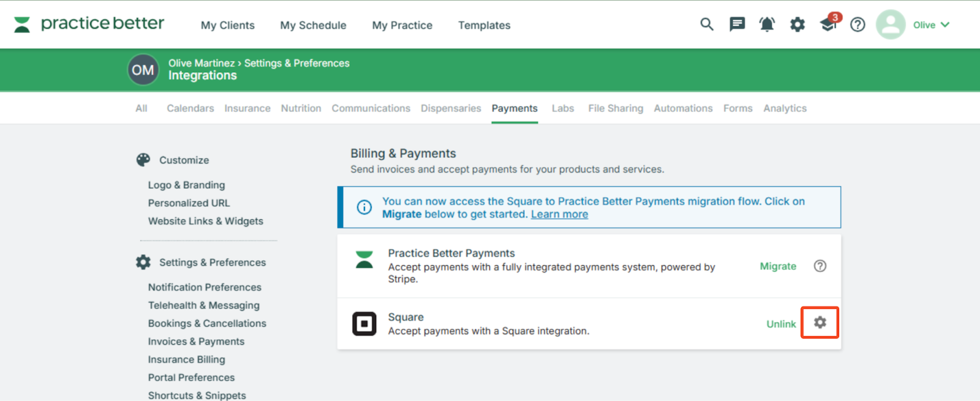Switch to the Calendars tab

[x=190, y=108]
